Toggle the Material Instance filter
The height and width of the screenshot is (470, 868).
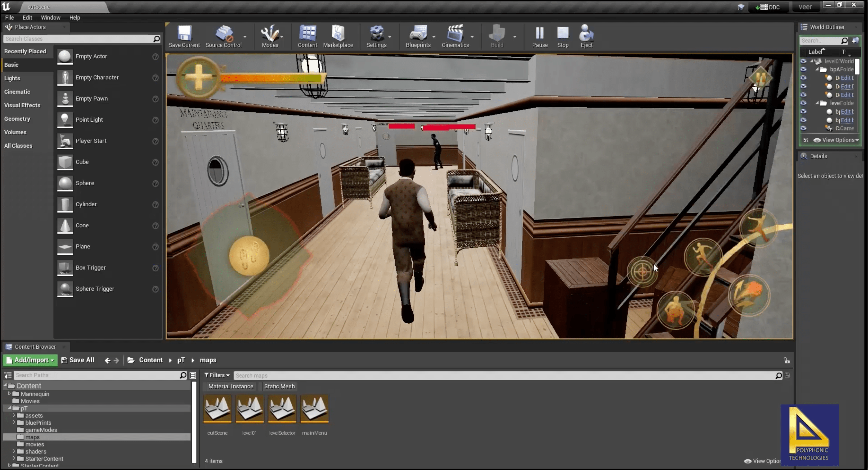click(x=230, y=386)
